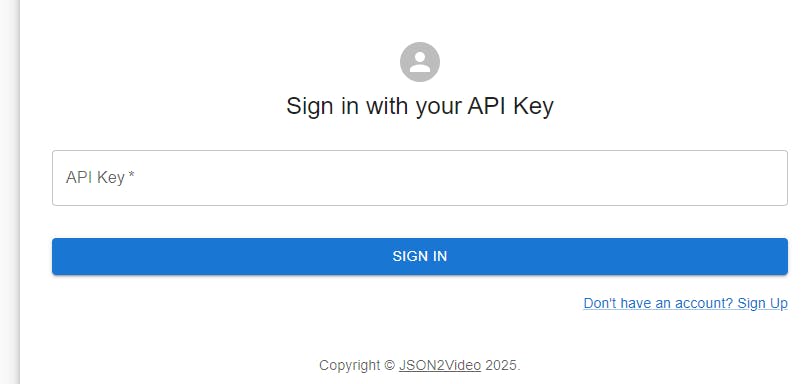
Task: Submit the form via the SIGN IN label
Action: click(419, 256)
